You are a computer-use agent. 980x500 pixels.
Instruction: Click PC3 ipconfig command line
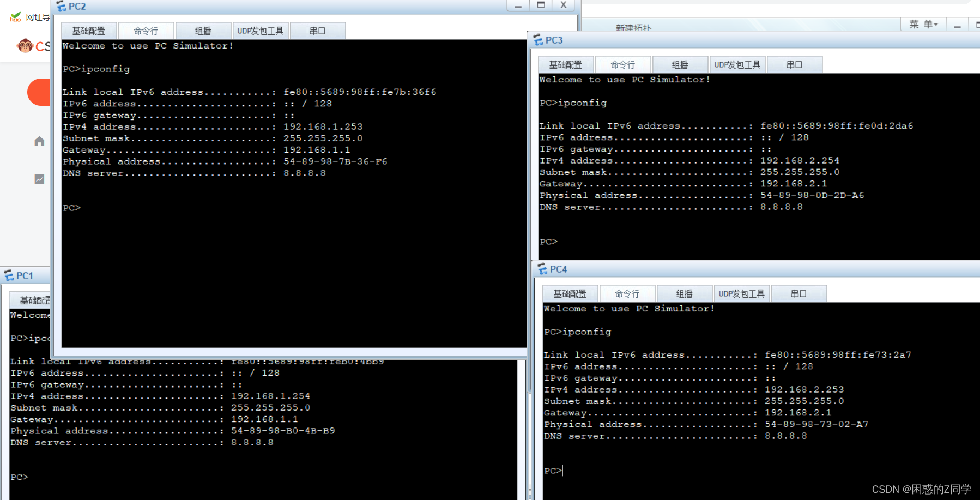point(573,103)
